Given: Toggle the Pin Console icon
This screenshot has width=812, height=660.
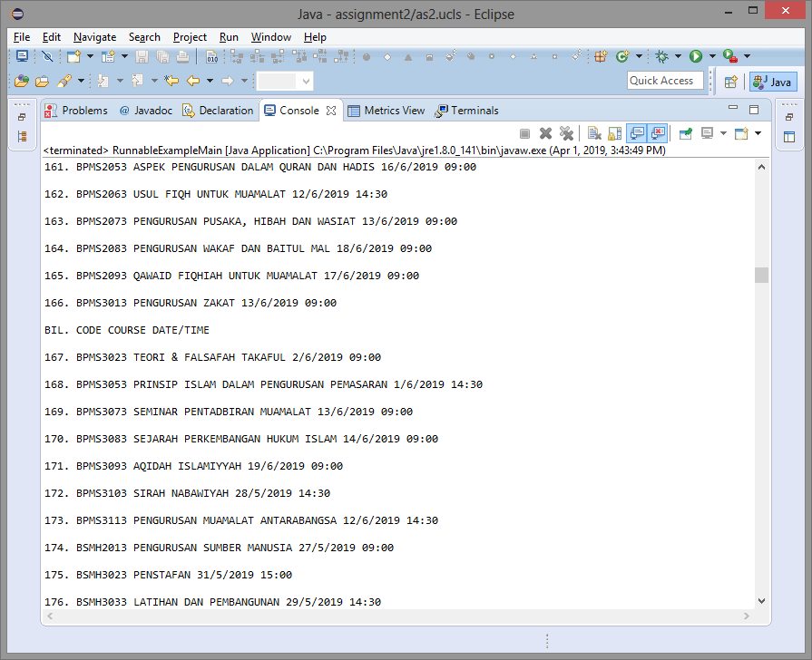Looking at the screenshot, I should point(686,133).
